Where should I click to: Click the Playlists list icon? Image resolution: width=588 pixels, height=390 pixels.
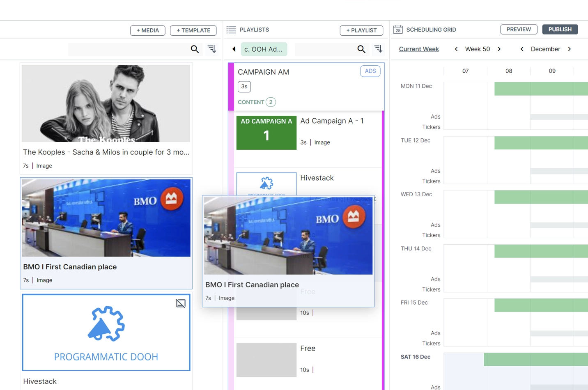[231, 30]
